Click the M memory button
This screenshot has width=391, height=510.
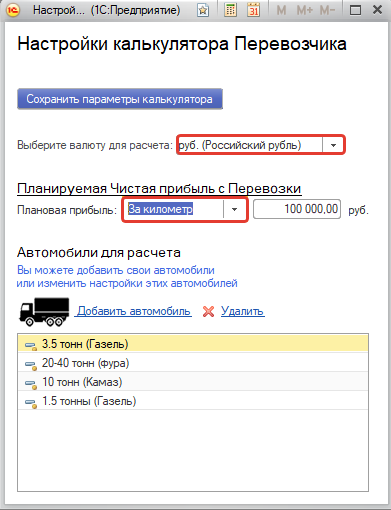coord(281,11)
